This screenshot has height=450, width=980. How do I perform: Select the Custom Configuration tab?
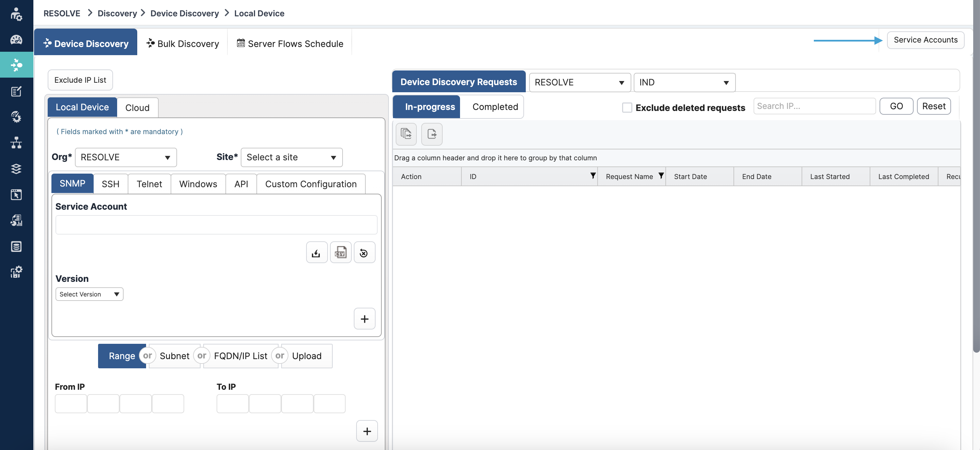[311, 184]
